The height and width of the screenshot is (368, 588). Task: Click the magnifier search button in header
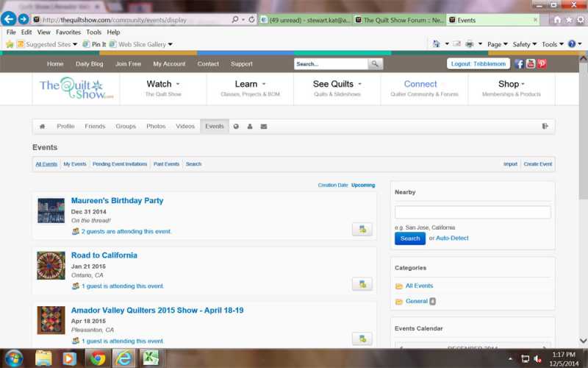tap(376, 64)
